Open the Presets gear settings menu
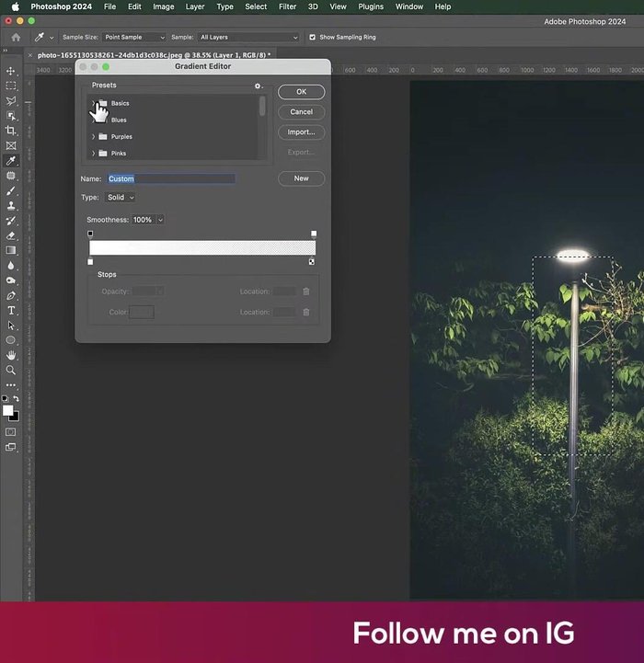644x663 pixels. [258, 86]
